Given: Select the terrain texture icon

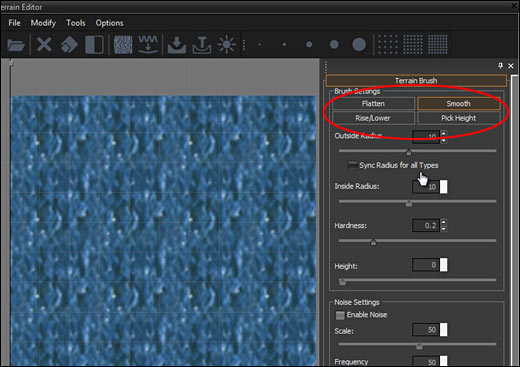Looking at the screenshot, I should (123, 45).
